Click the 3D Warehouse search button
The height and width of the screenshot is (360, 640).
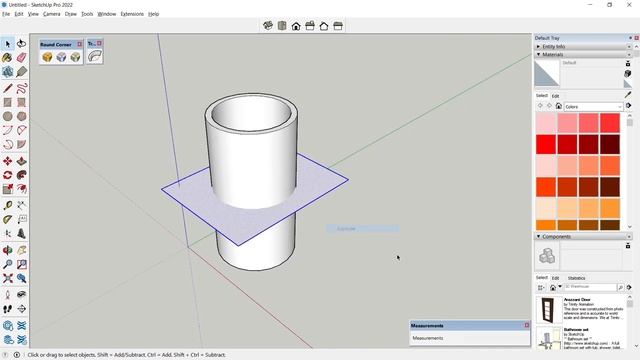click(x=620, y=287)
